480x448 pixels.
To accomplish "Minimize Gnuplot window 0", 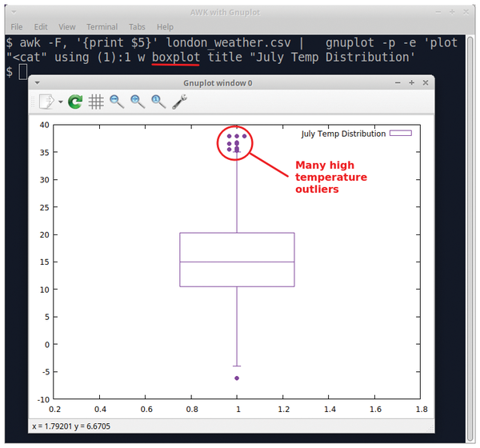I will coord(398,83).
